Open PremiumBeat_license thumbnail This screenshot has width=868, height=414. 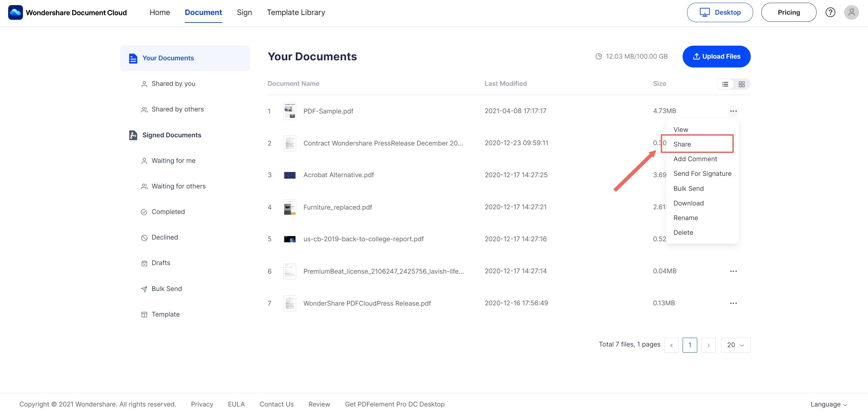(290, 271)
